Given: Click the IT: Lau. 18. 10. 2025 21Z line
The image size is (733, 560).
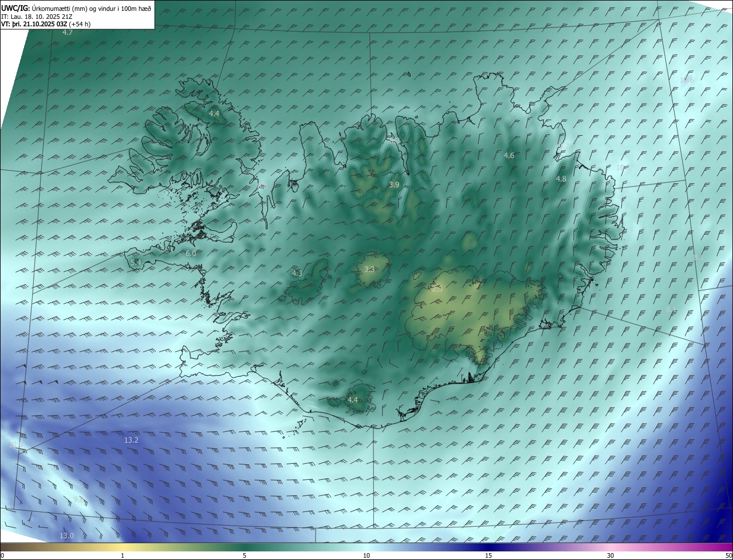Looking at the screenshot, I should click(x=37, y=17).
